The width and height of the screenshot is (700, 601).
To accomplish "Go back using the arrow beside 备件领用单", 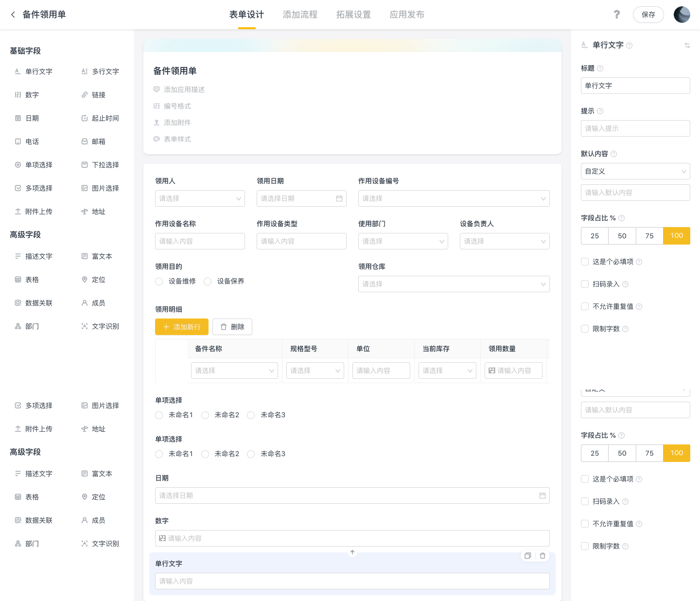I will pyautogui.click(x=13, y=15).
